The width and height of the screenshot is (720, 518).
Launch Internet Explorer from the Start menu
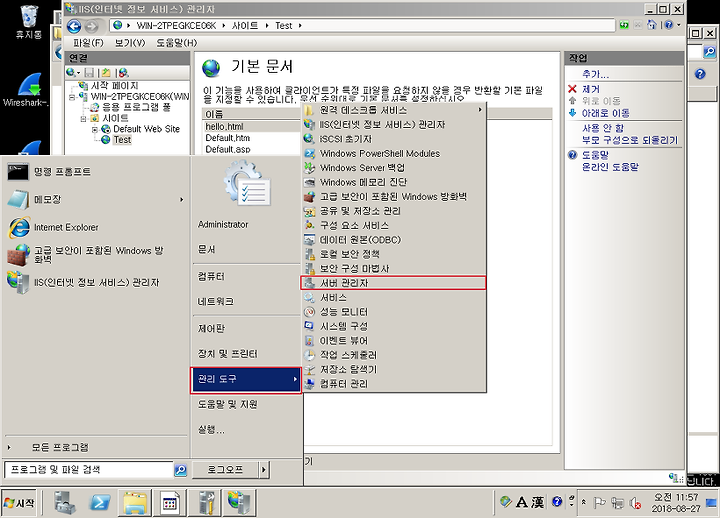pyautogui.click(x=96, y=227)
